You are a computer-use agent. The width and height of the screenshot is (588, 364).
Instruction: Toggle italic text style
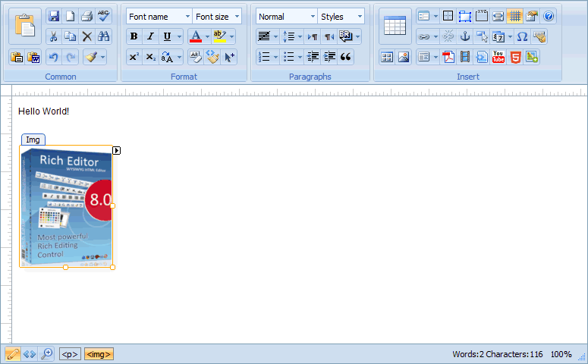point(150,36)
